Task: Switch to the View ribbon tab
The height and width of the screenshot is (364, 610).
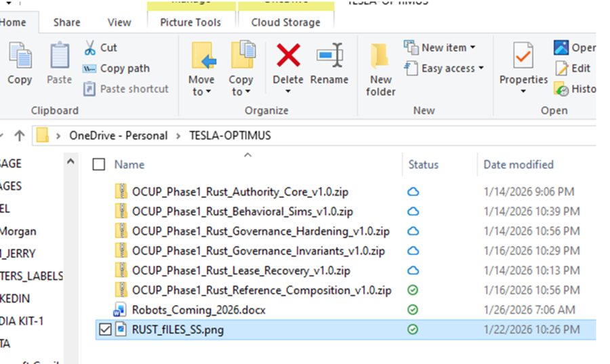Action: tap(119, 22)
